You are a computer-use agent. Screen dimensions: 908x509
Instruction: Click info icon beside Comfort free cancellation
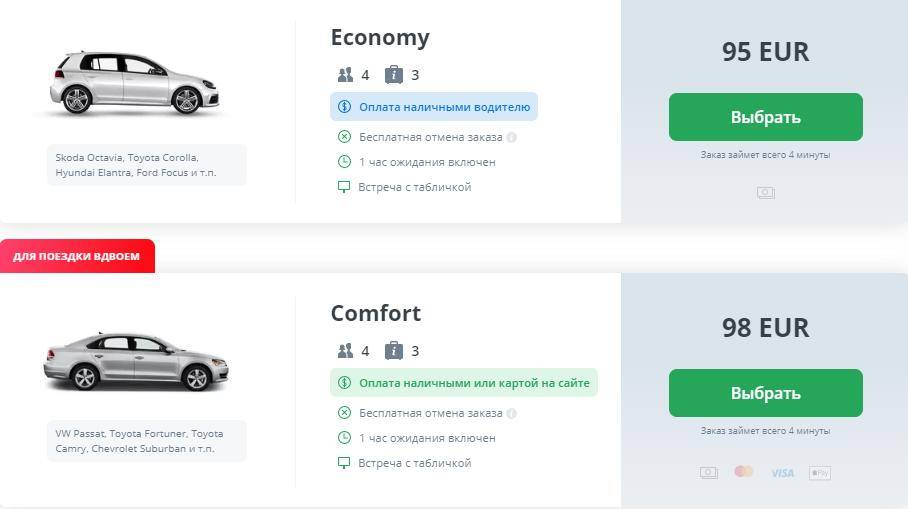point(511,413)
